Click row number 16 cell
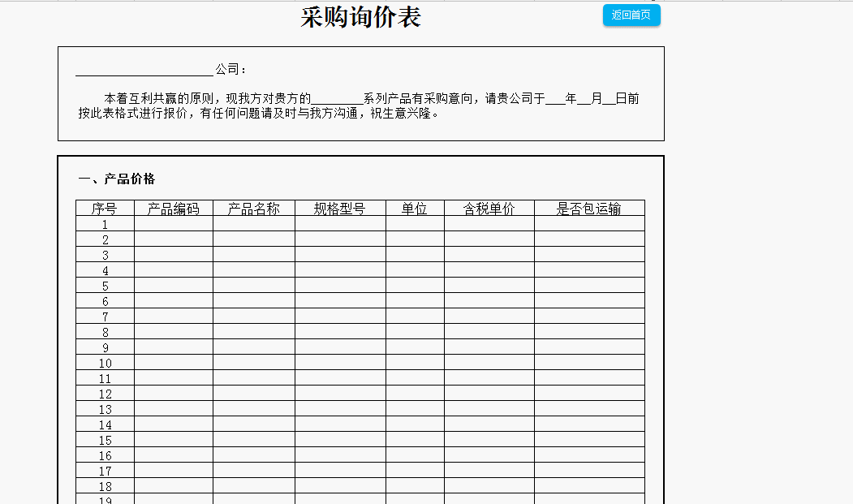The width and height of the screenshot is (853, 504). (105, 455)
